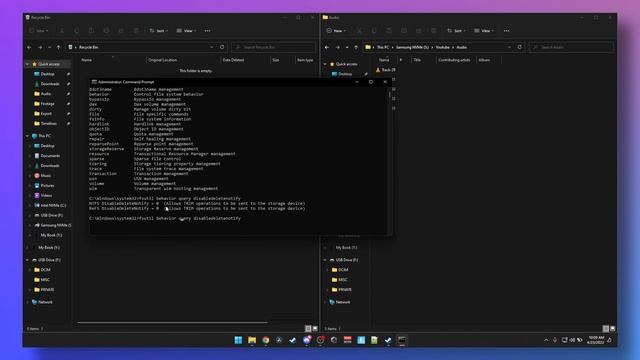The height and width of the screenshot is (360, 640).
Task: Open Sort dropdown in Audio window
Action: [x=456, y=31]
